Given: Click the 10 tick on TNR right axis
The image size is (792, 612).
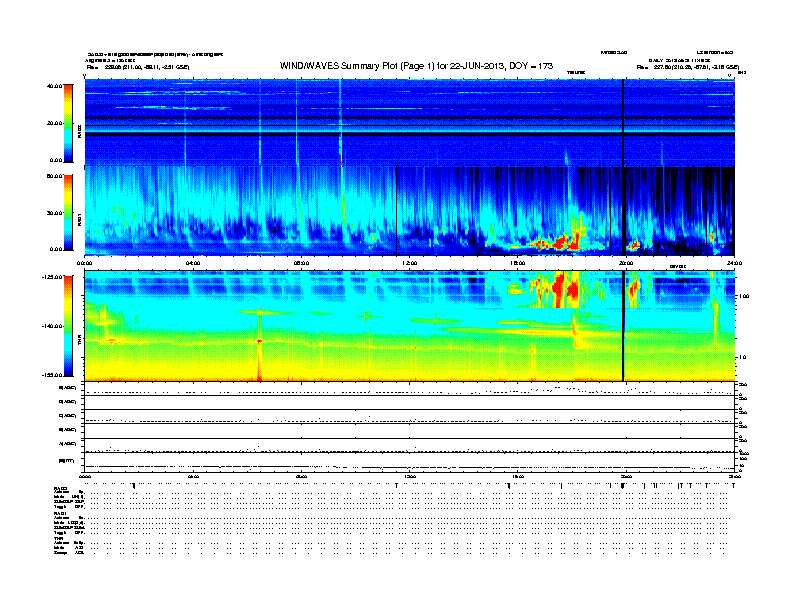Looking at the screenshot, I should coord(742,357).
